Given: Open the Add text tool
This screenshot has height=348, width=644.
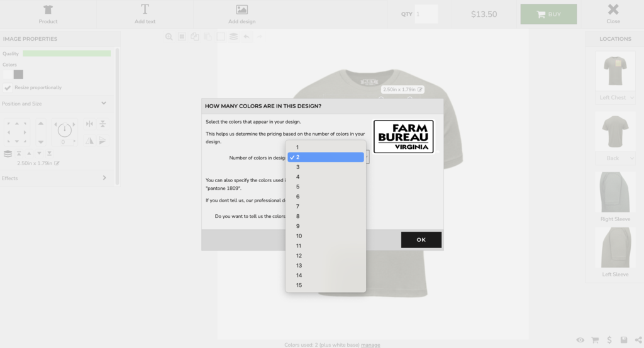Looking at the screenshot, I should tap(145, 14).
